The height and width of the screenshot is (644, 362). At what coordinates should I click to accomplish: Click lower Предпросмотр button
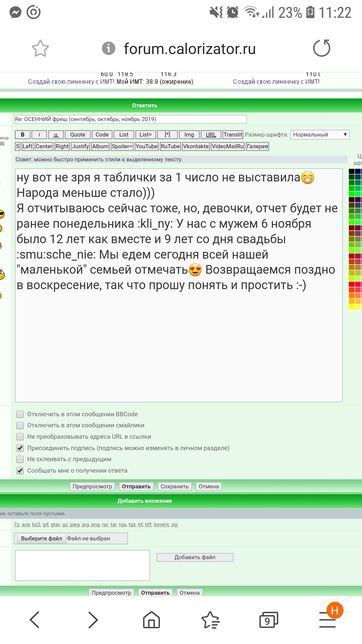(x=111, y=593)
